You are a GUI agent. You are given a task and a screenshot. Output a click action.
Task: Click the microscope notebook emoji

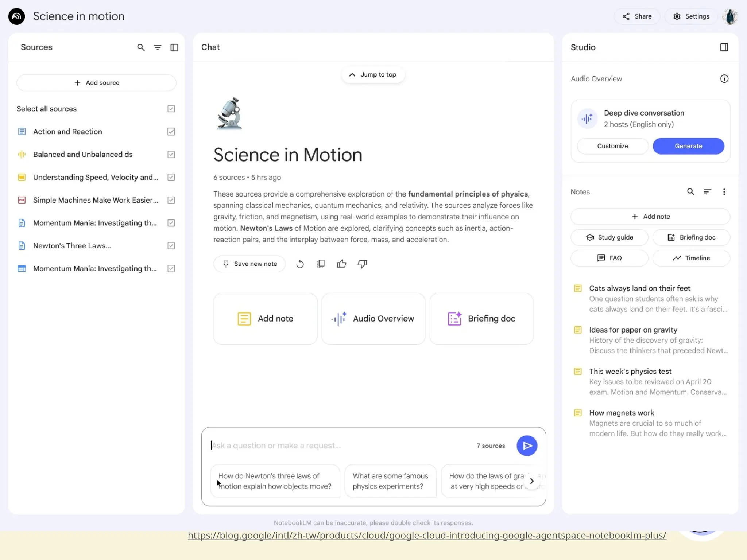tap(230, 113)
